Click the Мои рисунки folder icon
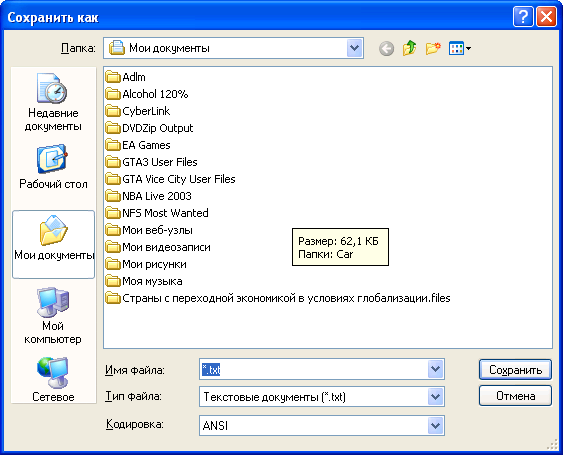Image resolution: width=563 pixels, height=455 pixels. click(113, 264)
